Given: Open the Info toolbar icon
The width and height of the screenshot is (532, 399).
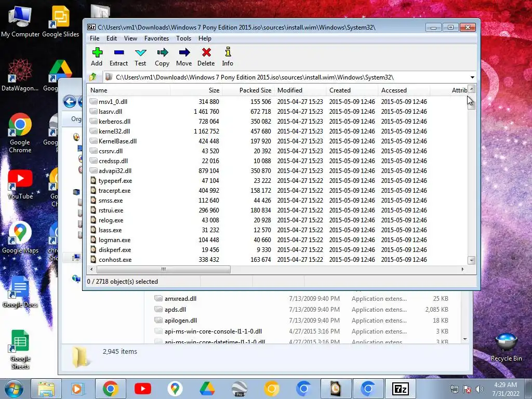Looking at the screenshot, I should tap(228, 53).
